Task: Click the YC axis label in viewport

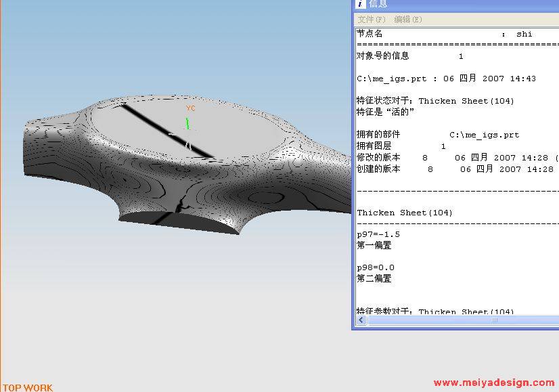Action: point(190,108)
